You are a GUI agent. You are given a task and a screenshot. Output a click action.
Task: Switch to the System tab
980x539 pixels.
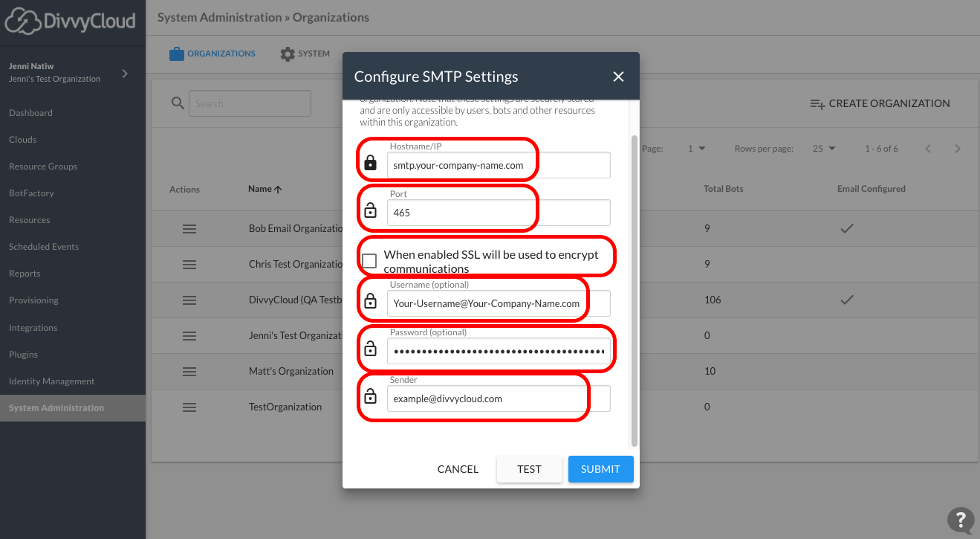tap(305, 54)
